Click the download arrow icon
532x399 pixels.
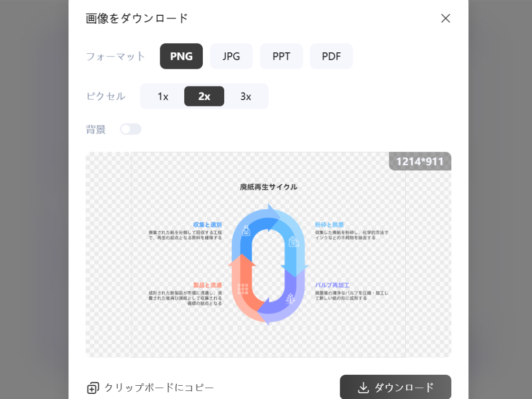pos(363,388)
